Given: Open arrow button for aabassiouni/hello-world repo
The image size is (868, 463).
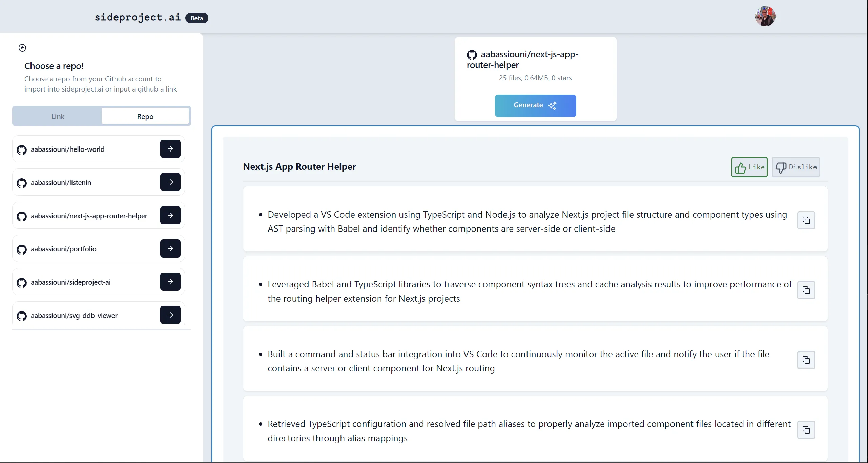Looking at the screenshot, I should click(x=170, y=149).
